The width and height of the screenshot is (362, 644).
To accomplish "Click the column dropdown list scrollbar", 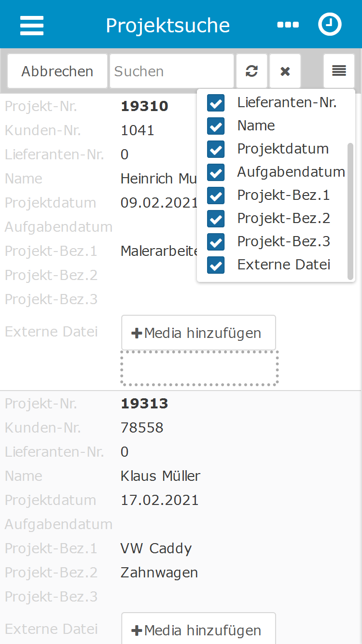I will point(350,211).
